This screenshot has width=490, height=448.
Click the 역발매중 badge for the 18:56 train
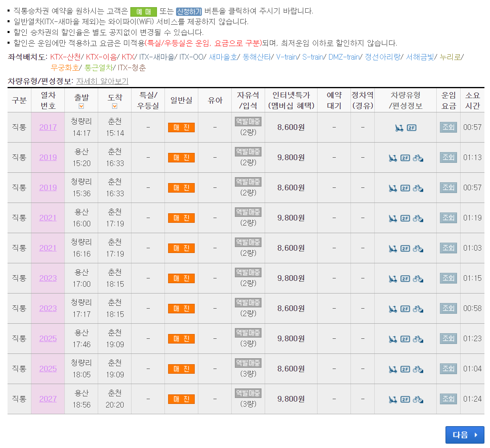pyautogui.click(x=248, y=393)
